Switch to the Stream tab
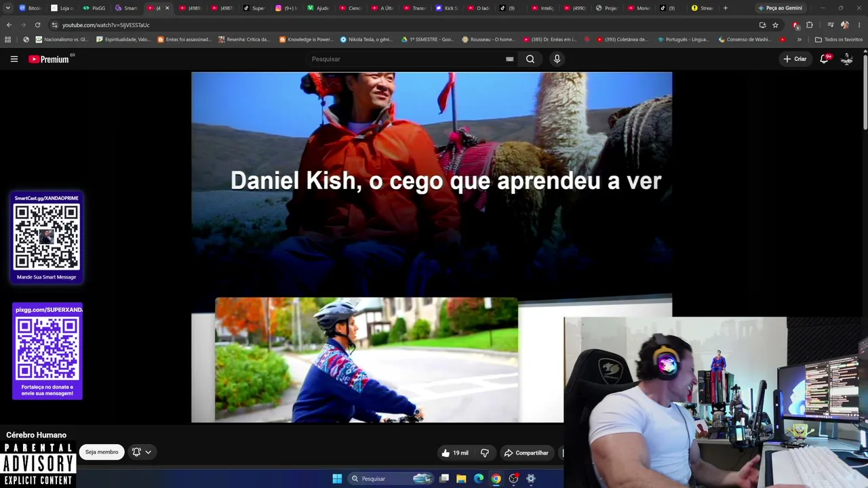The height and width of the screenshot is (488, 868). pos(702,8)
